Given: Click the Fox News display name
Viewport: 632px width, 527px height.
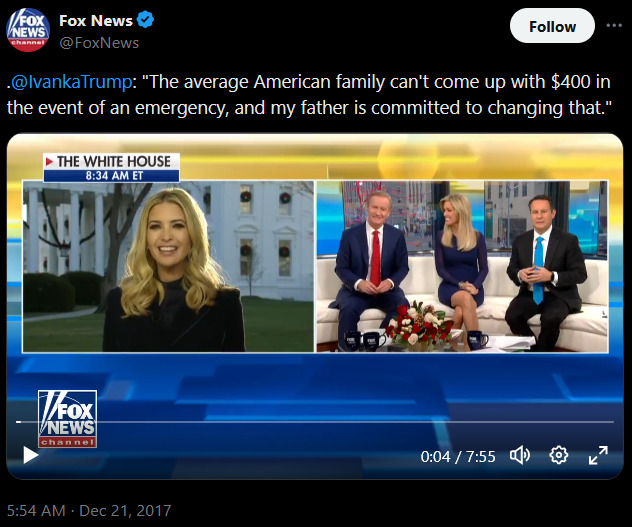Looking at the screenshot, I should point(96,20).
